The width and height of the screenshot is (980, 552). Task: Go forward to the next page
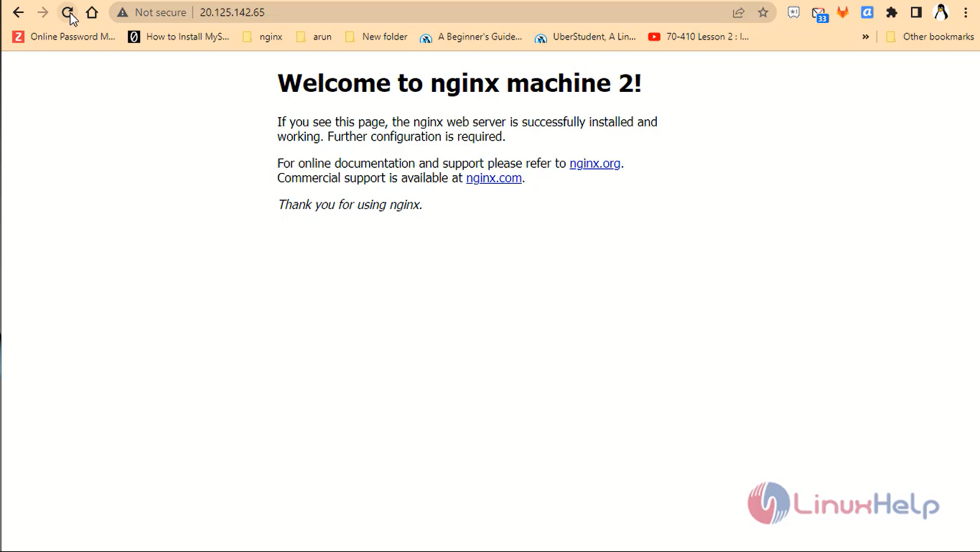(43, 12)
